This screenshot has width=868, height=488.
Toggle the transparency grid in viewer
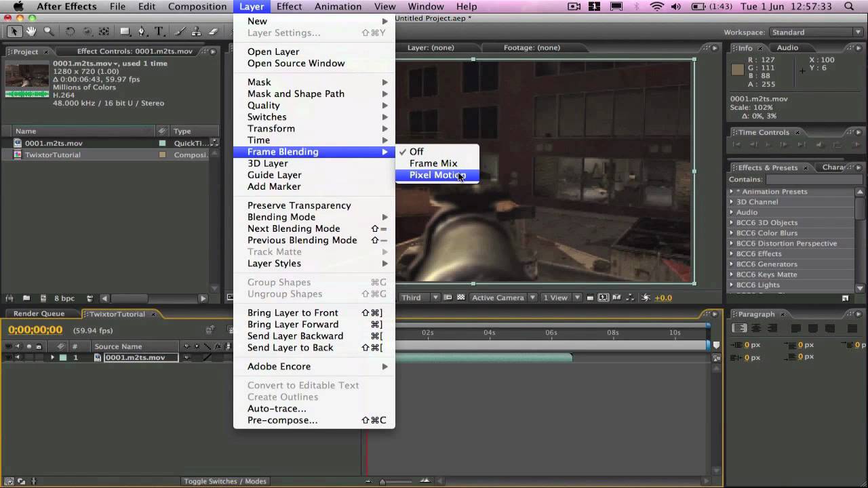click(x=461, y=298)
